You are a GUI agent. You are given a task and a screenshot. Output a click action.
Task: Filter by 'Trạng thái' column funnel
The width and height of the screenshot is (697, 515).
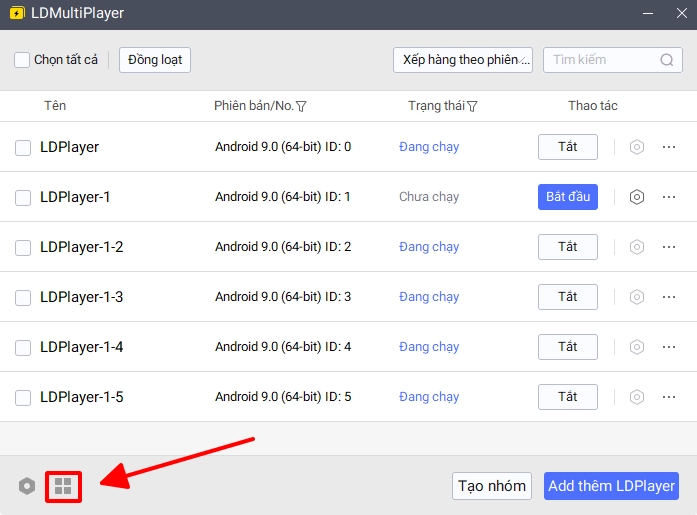click(x=472, y=106)
